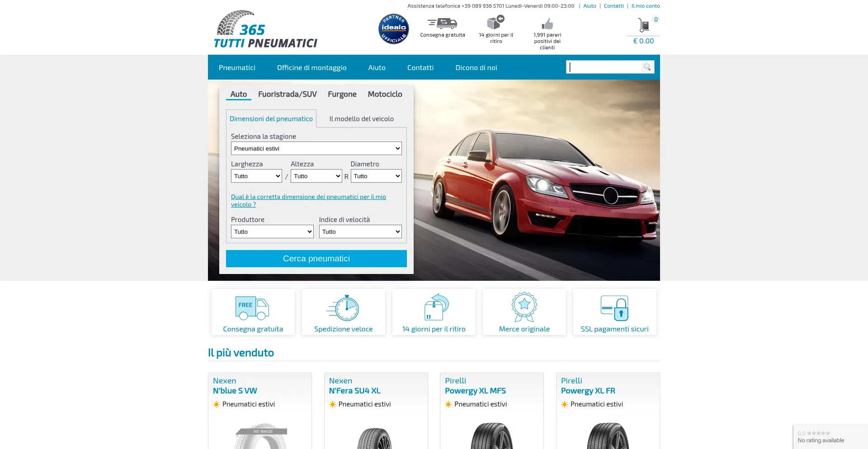Open the correct tire dimension help link
868x449 pixels.
[x=308, y=197]
